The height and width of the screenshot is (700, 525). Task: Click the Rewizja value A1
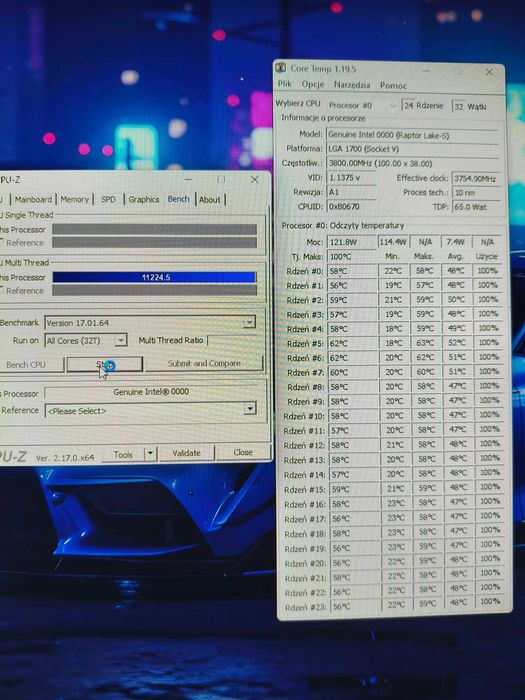[x=351, y=192]
